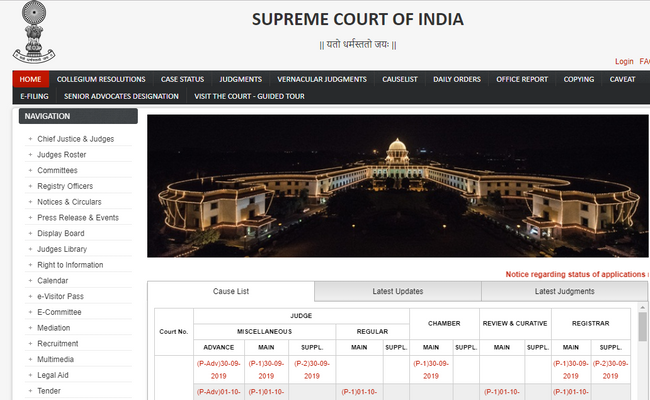This screenshot has width=650, height=400.
Task: Open the Mediation link
Action: 53,328
